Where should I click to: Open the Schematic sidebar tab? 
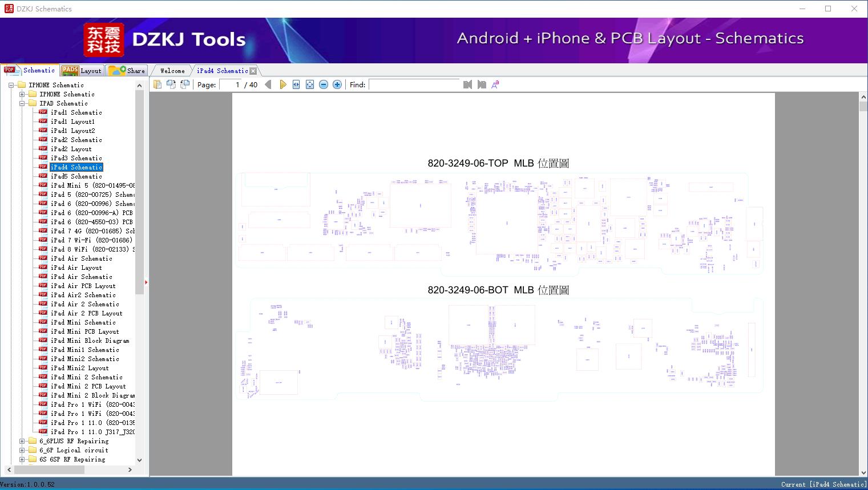click(x=30, y=70)
